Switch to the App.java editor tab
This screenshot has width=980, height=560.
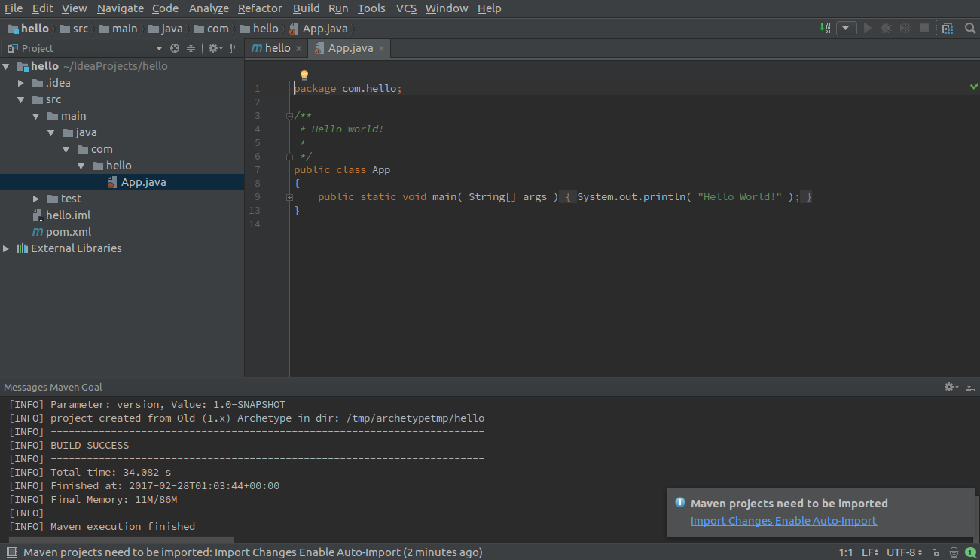point(351,48)
